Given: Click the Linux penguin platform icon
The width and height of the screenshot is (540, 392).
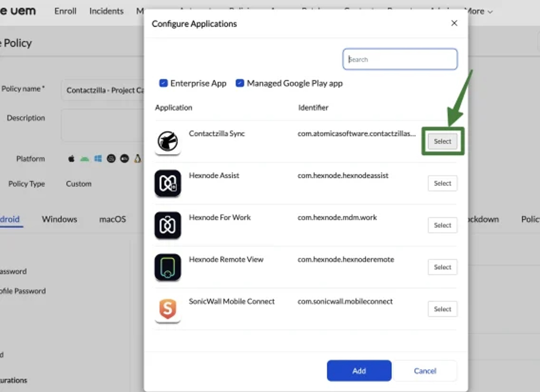Looking at the screenshot, I should [x=137, y=159].
